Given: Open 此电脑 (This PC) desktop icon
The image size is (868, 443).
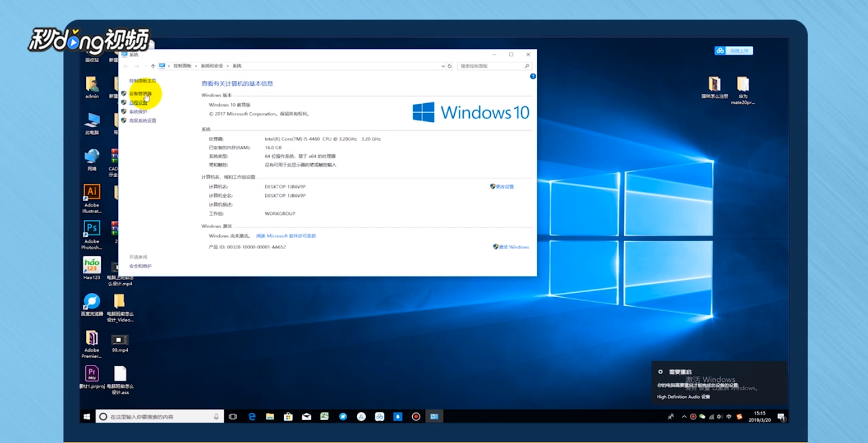Looking at the screenshot, I should point(92,124).
